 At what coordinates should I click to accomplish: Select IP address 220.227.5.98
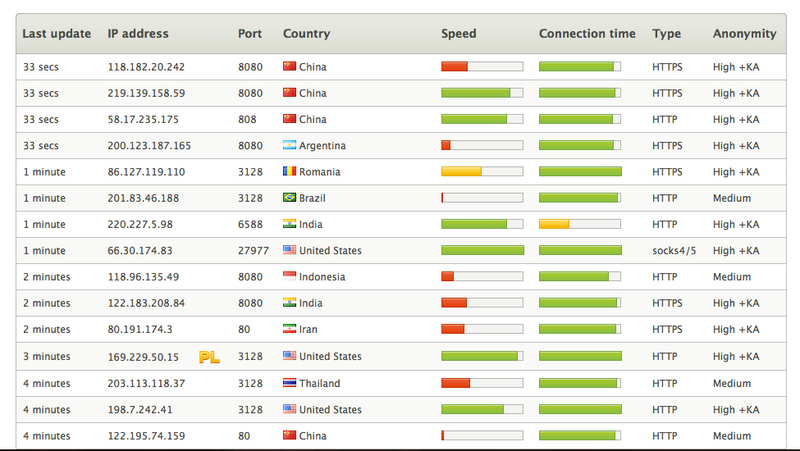tap(140, 224)
